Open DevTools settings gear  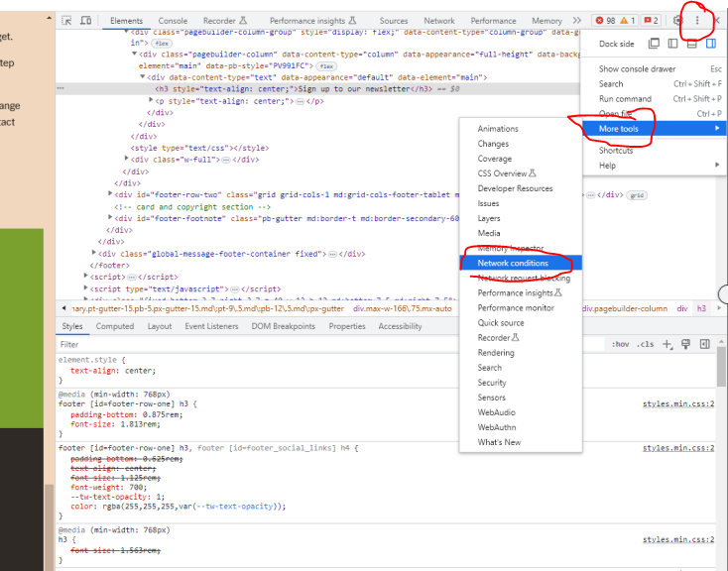(678, 20)
